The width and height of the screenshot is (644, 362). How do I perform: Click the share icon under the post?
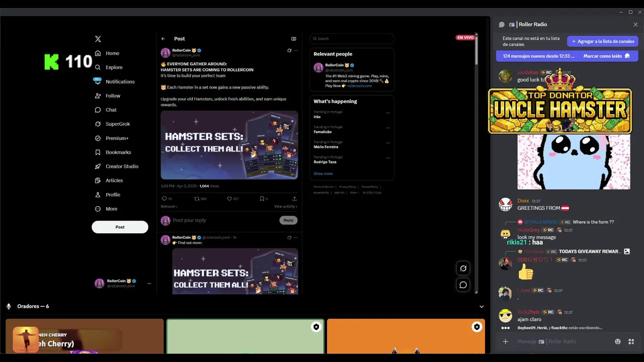pos(294,199)
